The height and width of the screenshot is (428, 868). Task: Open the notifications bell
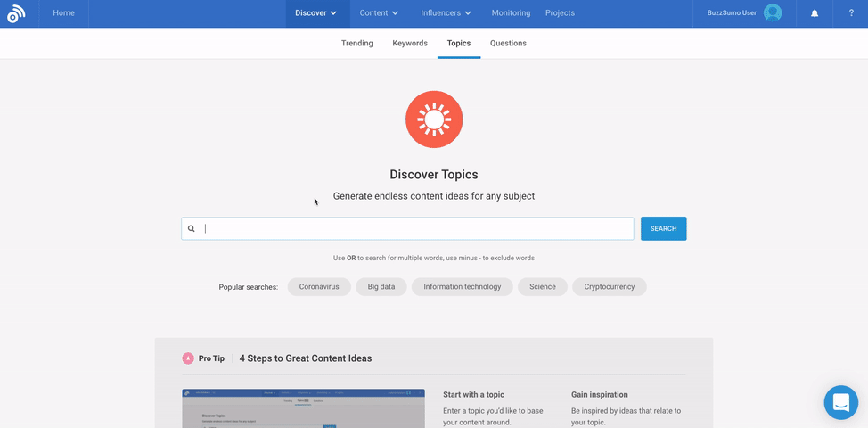coord(814,13)
